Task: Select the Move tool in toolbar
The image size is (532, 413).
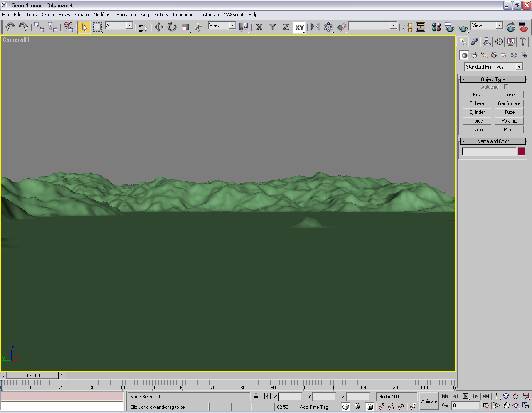Action: click(158, 27)
